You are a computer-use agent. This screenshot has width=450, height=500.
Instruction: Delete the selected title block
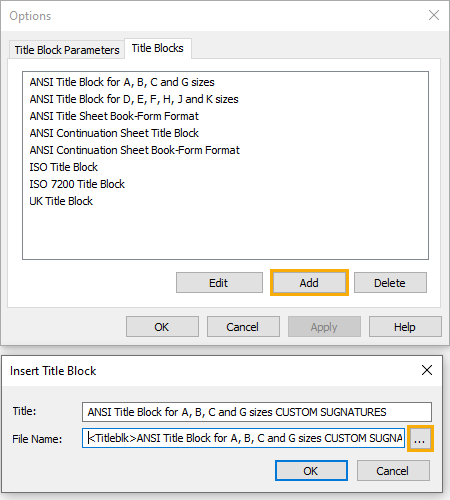click(390, 283)
